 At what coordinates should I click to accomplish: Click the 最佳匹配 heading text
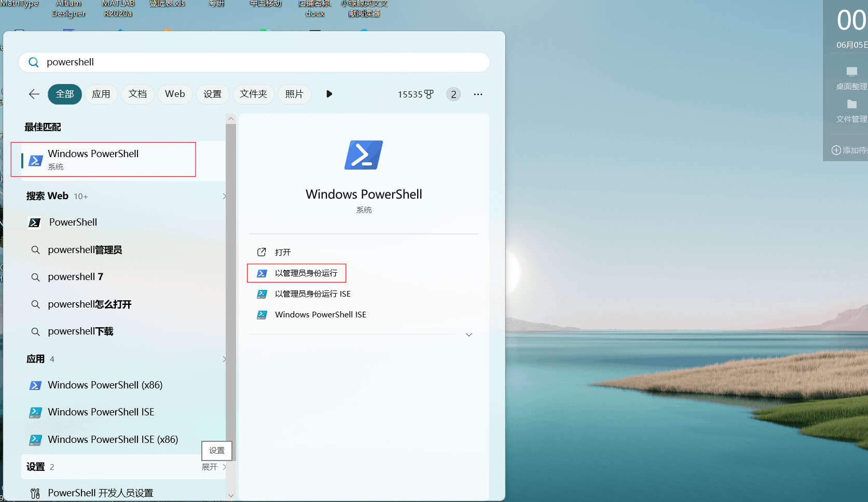pyautogui.click(x=43, y=127)
